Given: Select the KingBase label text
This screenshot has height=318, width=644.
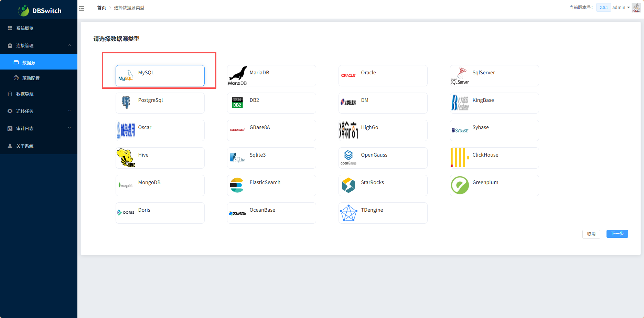Looking at the screenshot, I should coord(483,100).
